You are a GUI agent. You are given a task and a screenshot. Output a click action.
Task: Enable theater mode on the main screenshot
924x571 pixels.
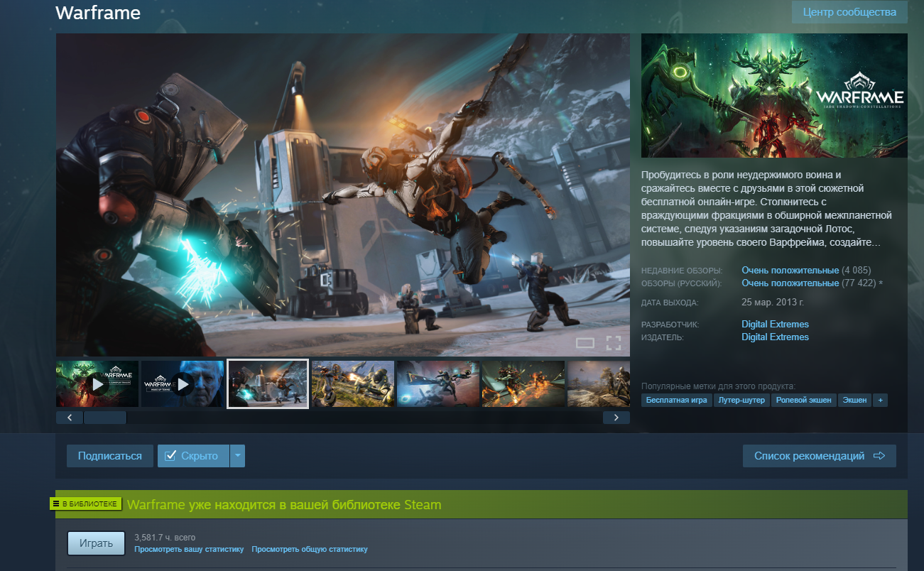coord(585,344)
